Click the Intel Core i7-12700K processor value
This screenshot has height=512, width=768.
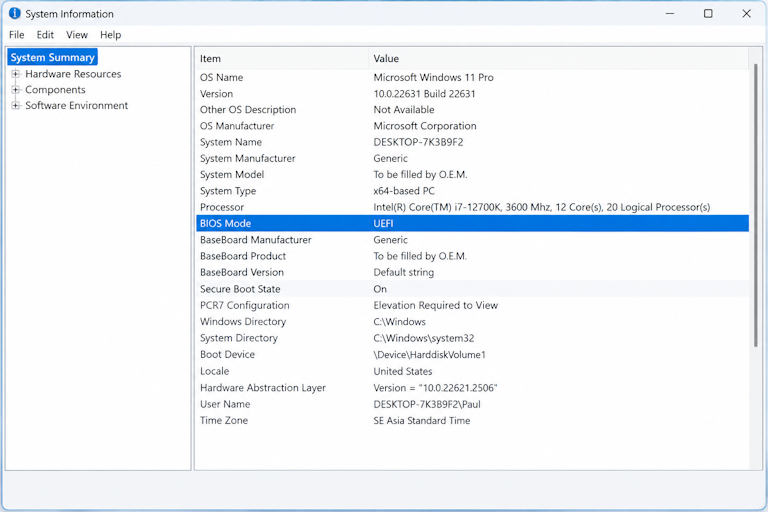coord(542,207)
